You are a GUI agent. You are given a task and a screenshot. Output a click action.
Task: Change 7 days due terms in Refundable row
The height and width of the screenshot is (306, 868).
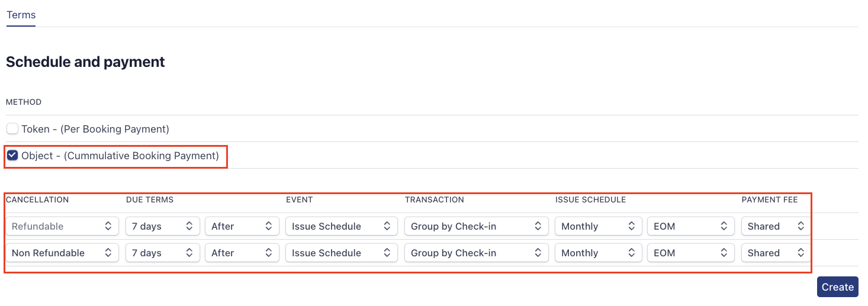[163, 226]
